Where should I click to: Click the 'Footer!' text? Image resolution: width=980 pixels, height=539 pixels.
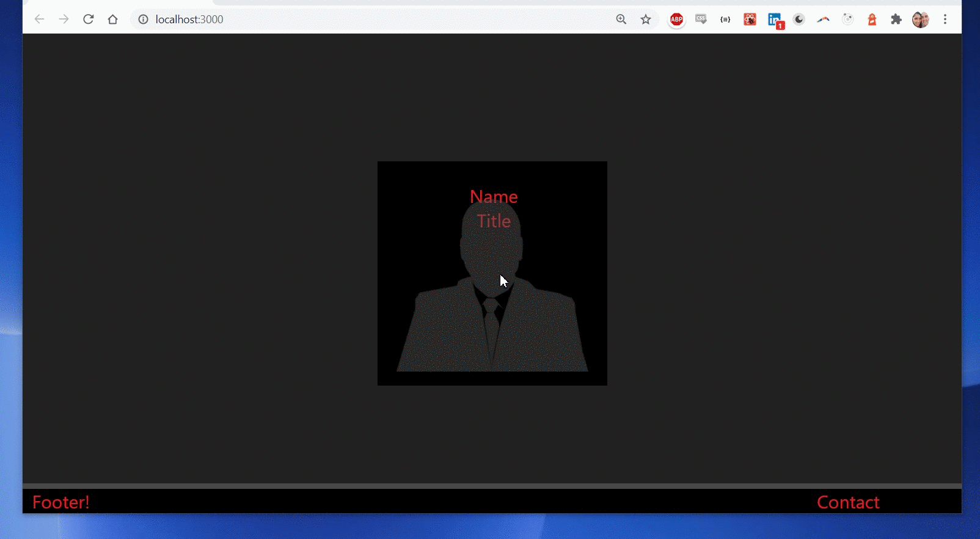click(61, 502)
